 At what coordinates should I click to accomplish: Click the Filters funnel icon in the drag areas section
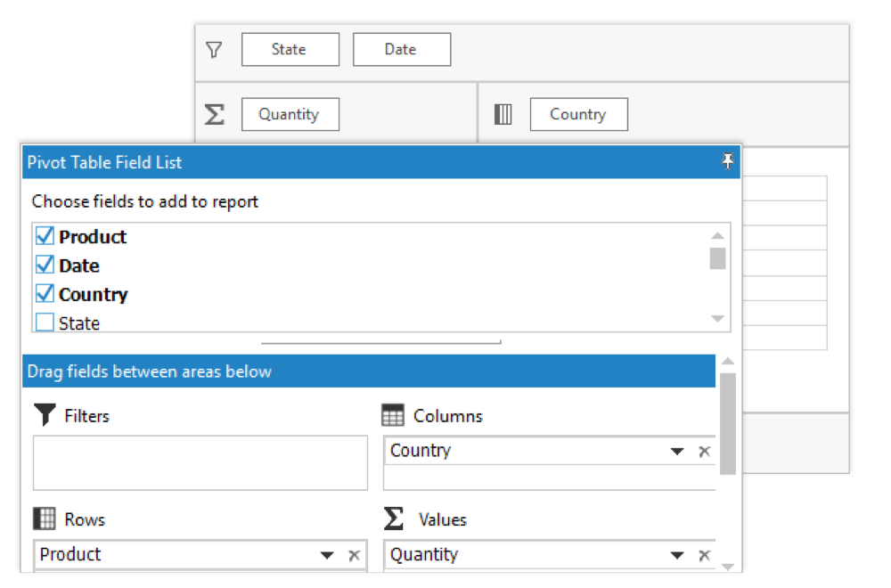click(x=45, y=415)
